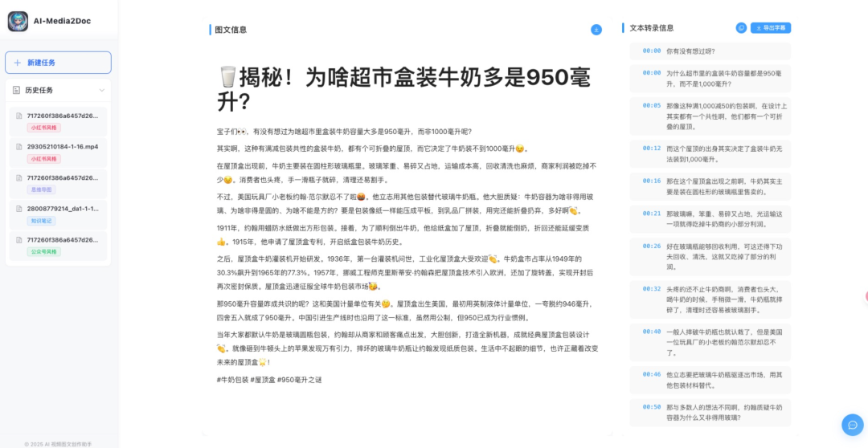The height and width of the screenshot is (448, 868).
Task: Click the 00:12 transcript timestamp
Action: tap(652, 149)
